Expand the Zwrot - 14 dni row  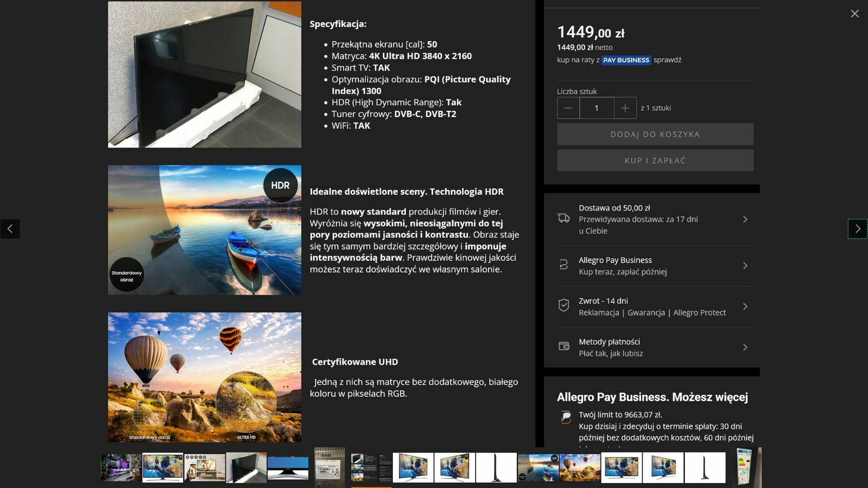[655, 307]
